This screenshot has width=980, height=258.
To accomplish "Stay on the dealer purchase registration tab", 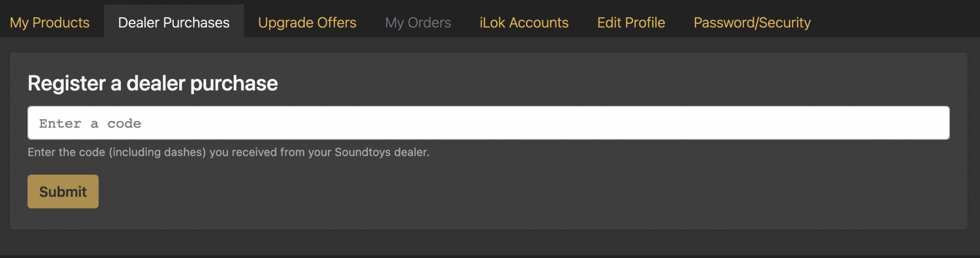I will (174, 22).
